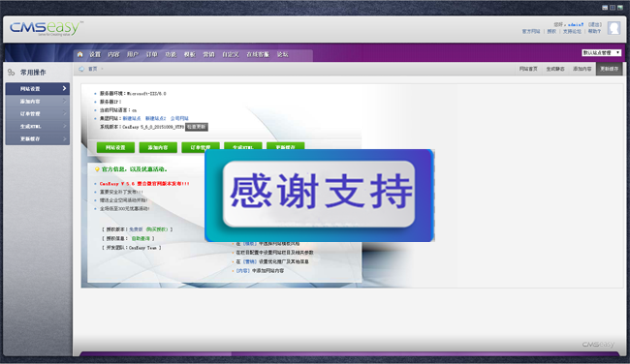Open the 论坛 menu
This screenshot has width=630, height=364.
pos(282,54)
